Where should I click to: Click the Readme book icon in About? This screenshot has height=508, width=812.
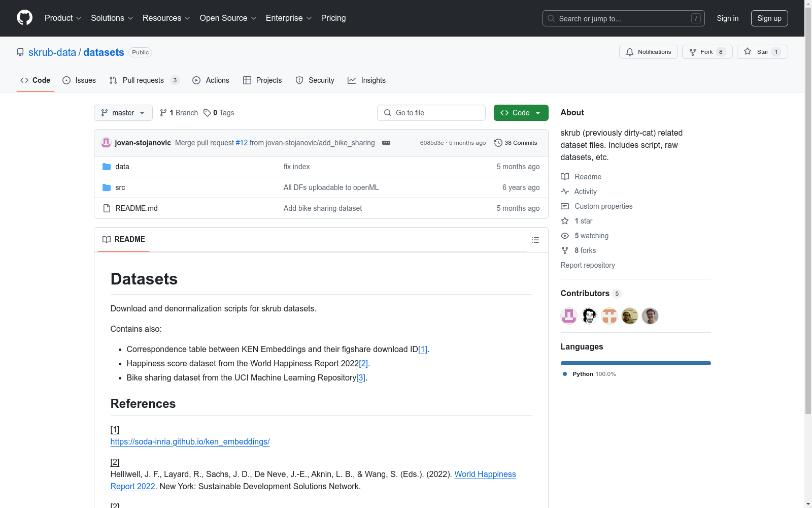click(565, 177)
